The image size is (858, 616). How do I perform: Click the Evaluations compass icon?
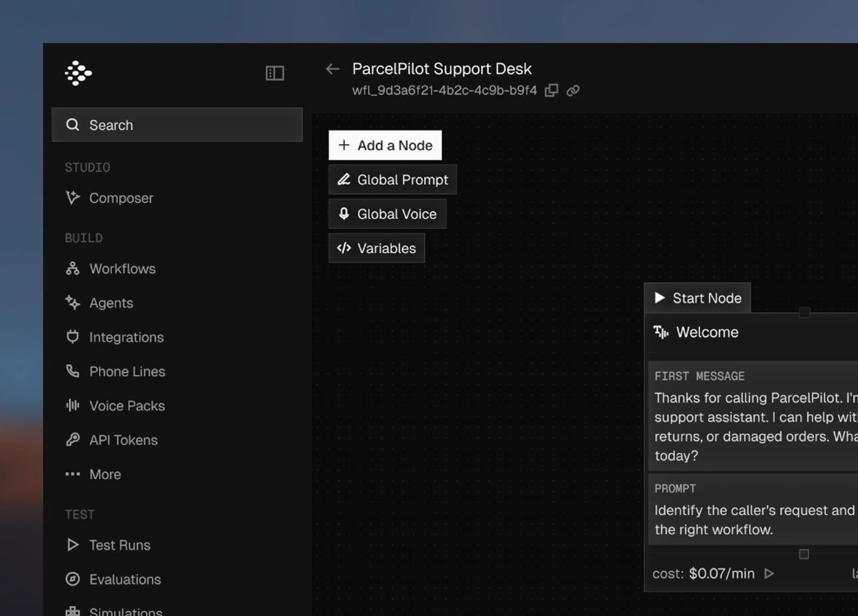coord(73,579)
